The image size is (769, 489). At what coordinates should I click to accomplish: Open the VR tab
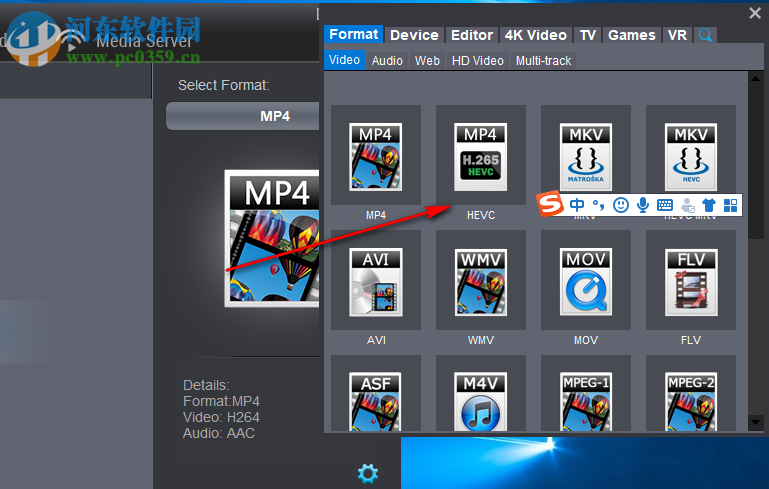[x=677, y=35]
